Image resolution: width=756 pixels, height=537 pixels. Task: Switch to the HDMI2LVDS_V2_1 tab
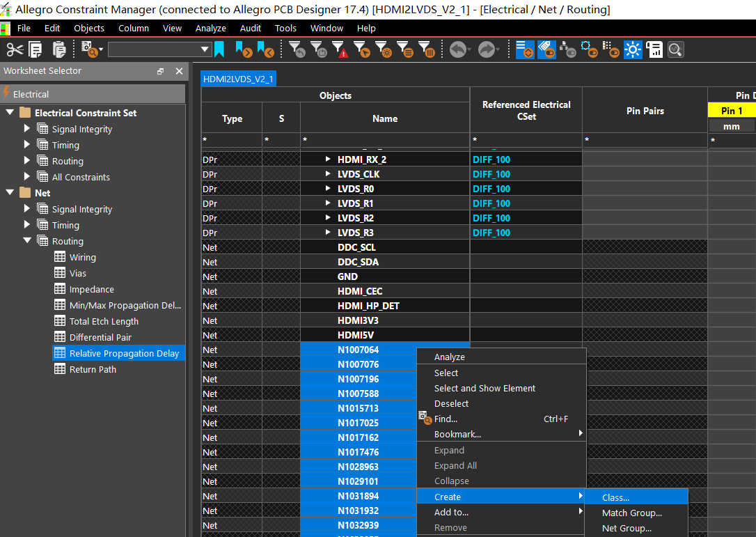pos(238,79)
